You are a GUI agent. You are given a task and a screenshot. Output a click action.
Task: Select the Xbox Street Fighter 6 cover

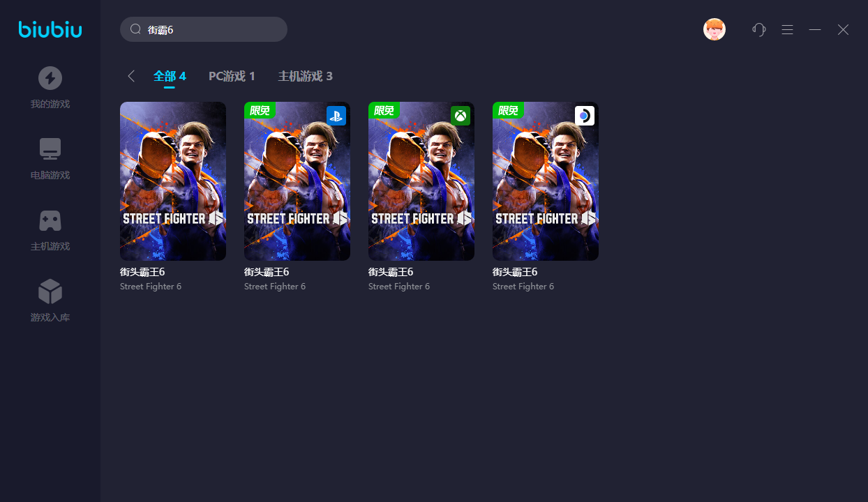(421, 181)
